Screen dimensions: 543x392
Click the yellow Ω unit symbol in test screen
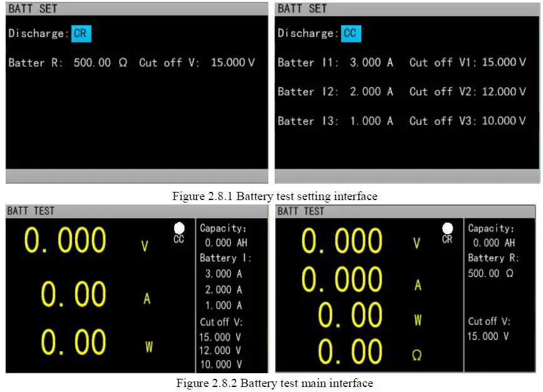(417, 356)
